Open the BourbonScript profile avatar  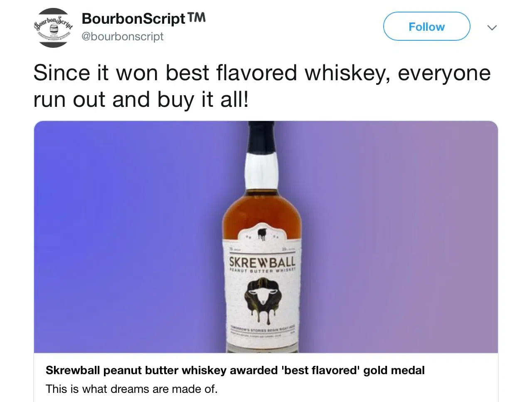point(53,28)
